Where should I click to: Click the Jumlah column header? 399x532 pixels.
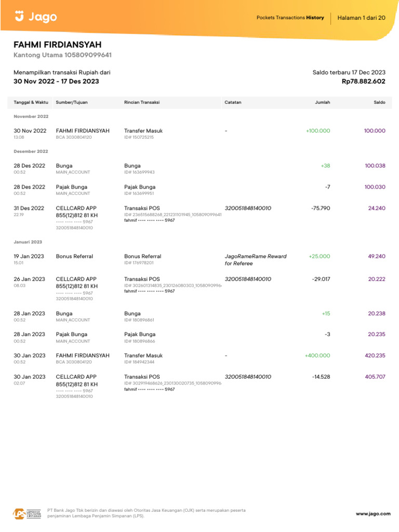322,102
